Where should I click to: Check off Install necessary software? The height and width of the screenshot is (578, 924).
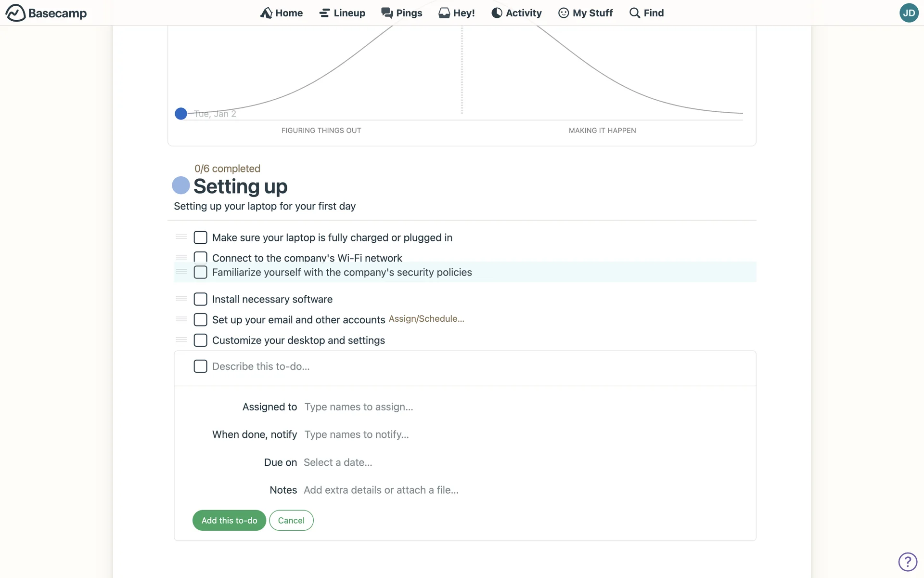[x=200, y=299]
